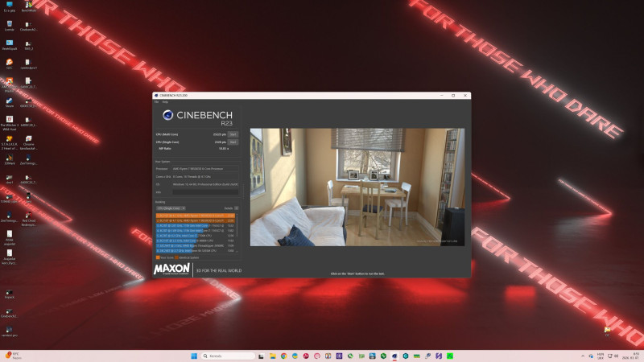Open the CPU (Single Core) ranking dropdown
The image size is (644, 362).
[171, 208]
